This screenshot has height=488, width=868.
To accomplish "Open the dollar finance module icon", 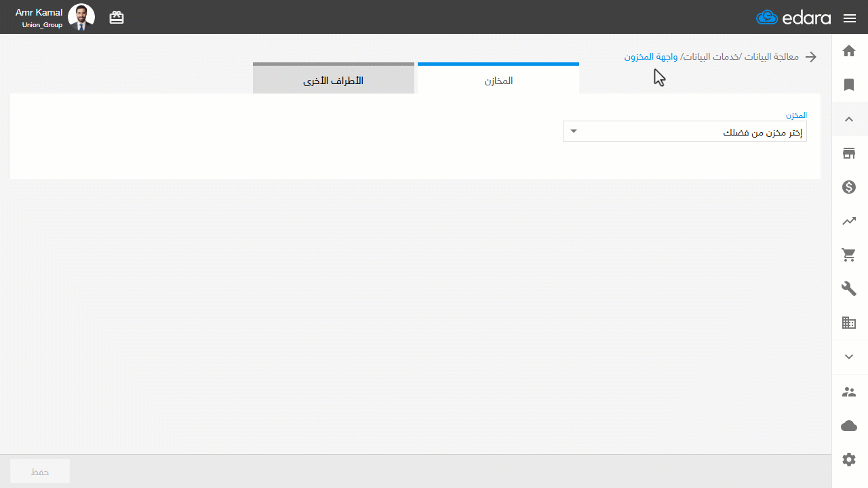I will [849, 187].
